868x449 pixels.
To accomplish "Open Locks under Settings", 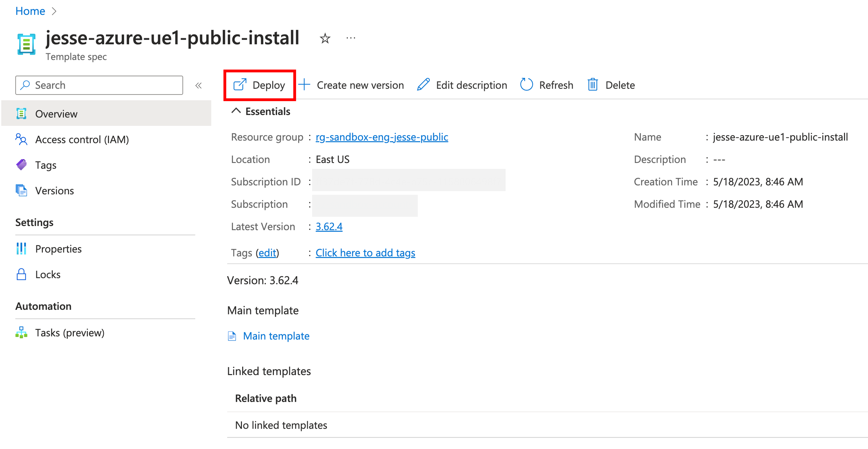I will 48,274.
